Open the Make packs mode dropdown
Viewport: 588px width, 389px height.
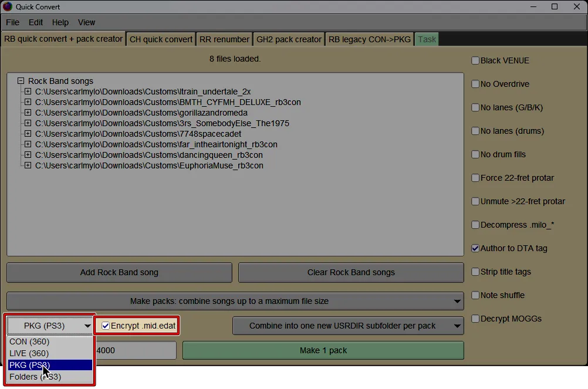tap(235, 301)
